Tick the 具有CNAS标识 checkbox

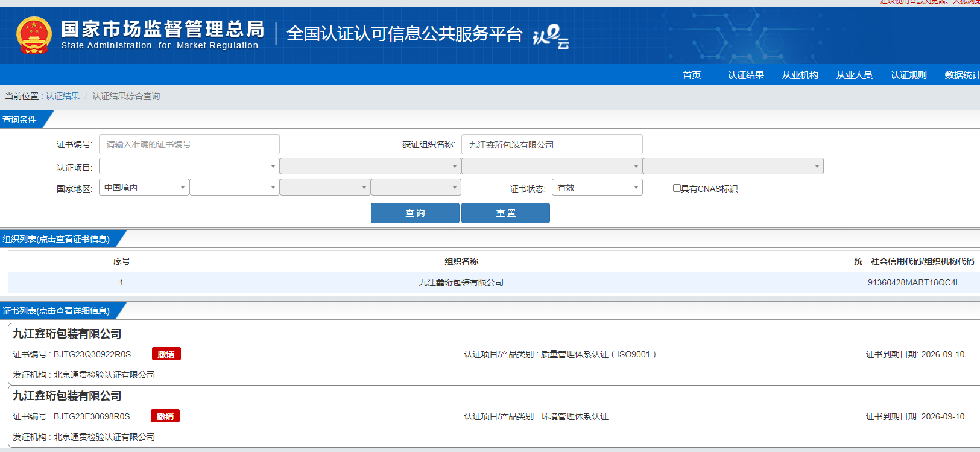677,188
